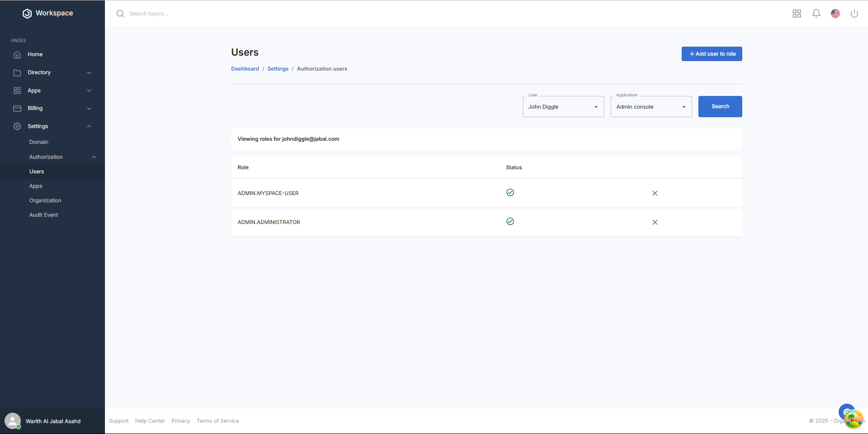
Task: Remove the ADMIN.ADMINISTRATOR role with X icon
Action: 655,222
